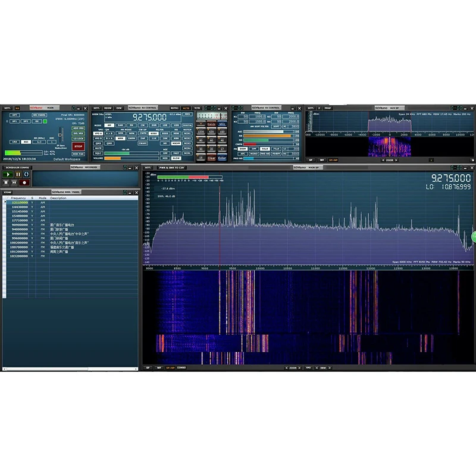Select the 20K filter width

[x=165, y=138]
